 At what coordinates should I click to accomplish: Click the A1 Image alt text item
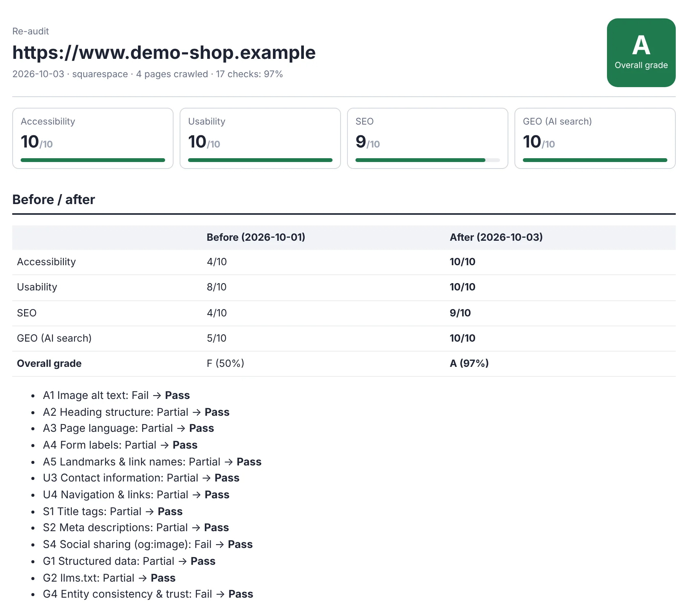(x=117, y=395)
